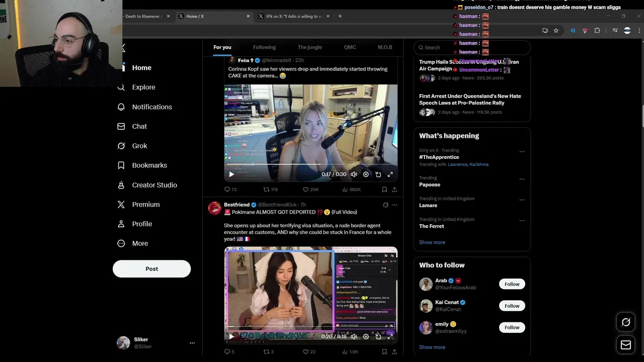644x362 pixels.
Task: Bookmark page with the star icon
Action: 556,31
